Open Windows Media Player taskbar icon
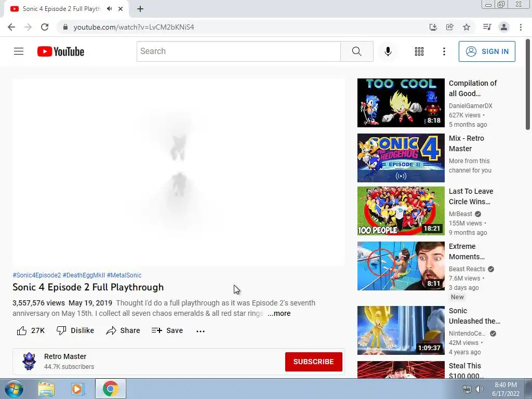 77,389
